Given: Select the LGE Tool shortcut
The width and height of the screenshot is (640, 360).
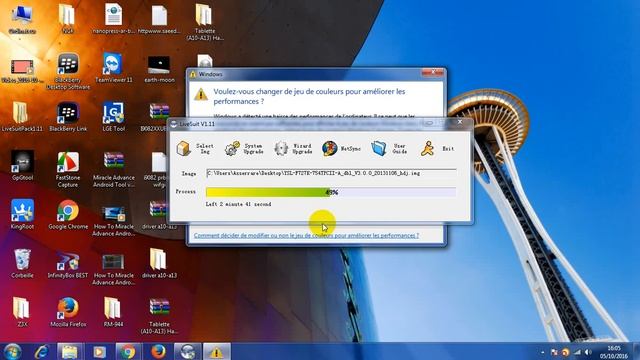Looking at the screenshot, I should 113,117.
